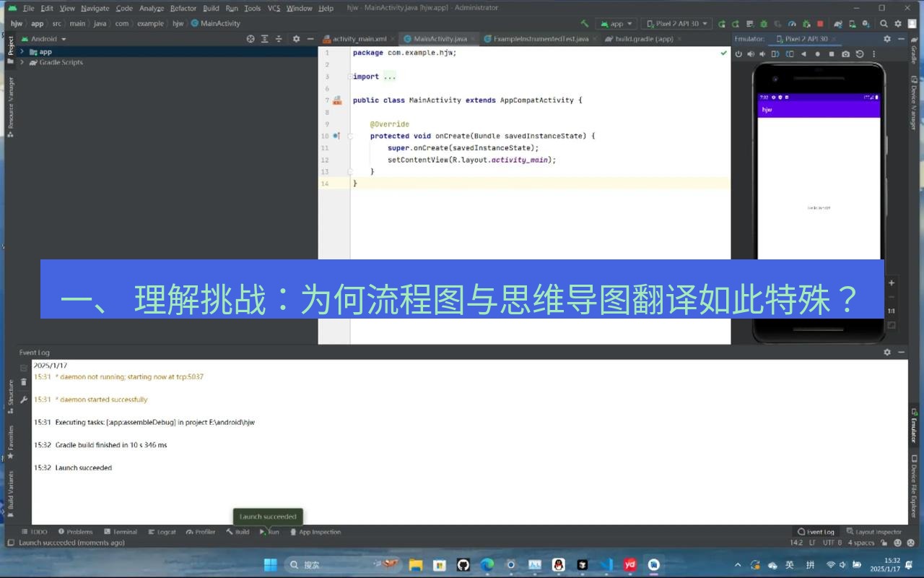Open the File menu
Screen dimensions: 924x578
tap(28, 8)
